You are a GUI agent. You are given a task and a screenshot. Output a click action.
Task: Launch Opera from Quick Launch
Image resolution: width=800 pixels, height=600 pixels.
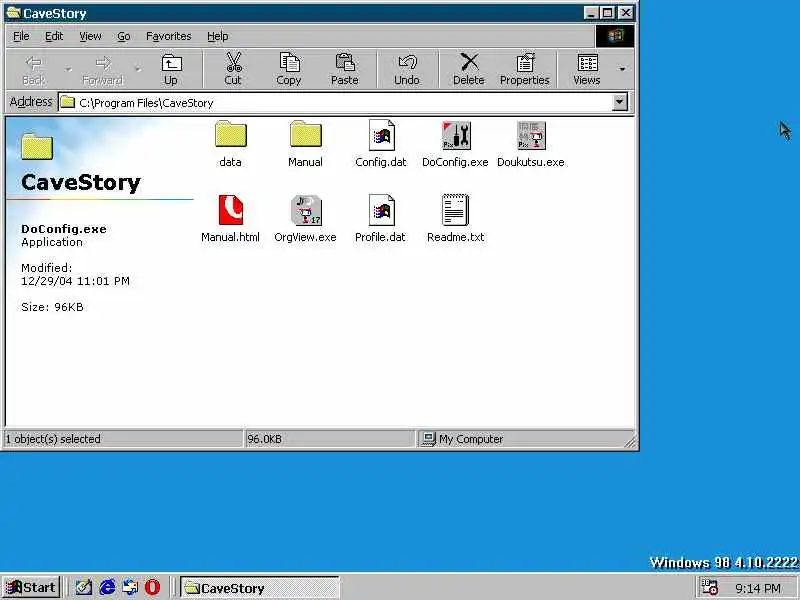[x=152, y=587]
